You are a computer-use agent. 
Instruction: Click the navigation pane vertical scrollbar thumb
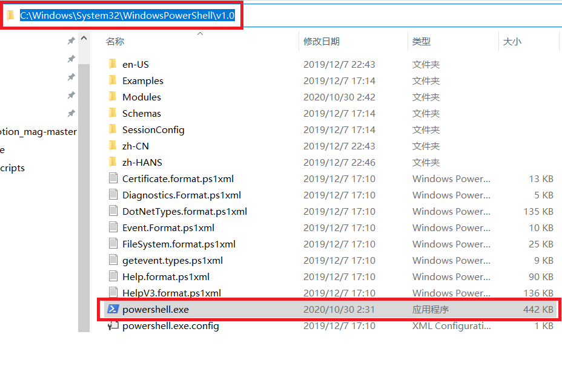84,198
